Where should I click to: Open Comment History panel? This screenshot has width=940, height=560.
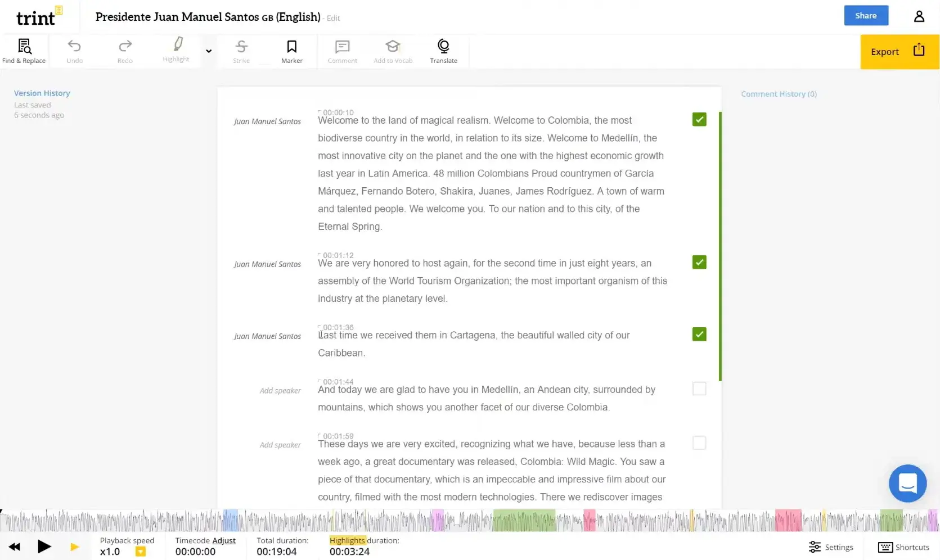[778, 94]
